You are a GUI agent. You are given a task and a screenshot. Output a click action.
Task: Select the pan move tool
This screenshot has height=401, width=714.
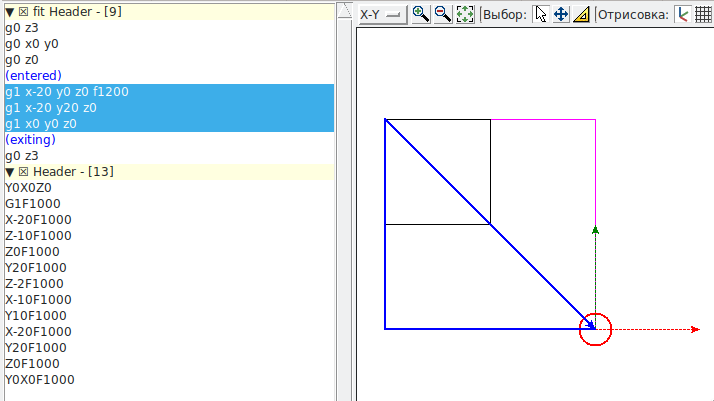561,15
